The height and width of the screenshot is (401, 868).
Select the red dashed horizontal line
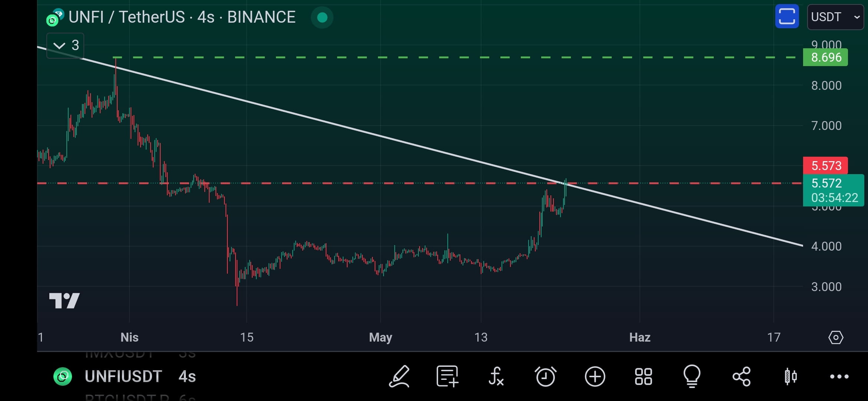tap(419, 183)
